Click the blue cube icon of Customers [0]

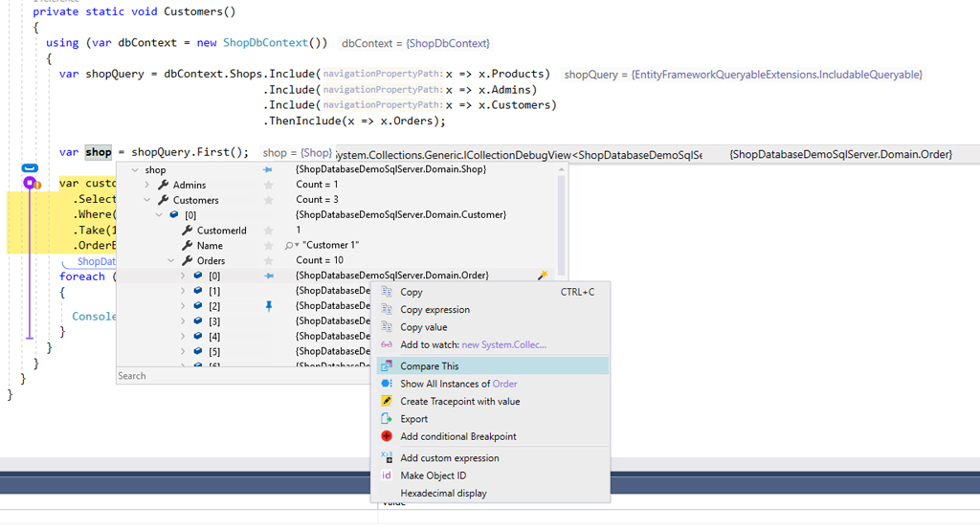[174, 214]
